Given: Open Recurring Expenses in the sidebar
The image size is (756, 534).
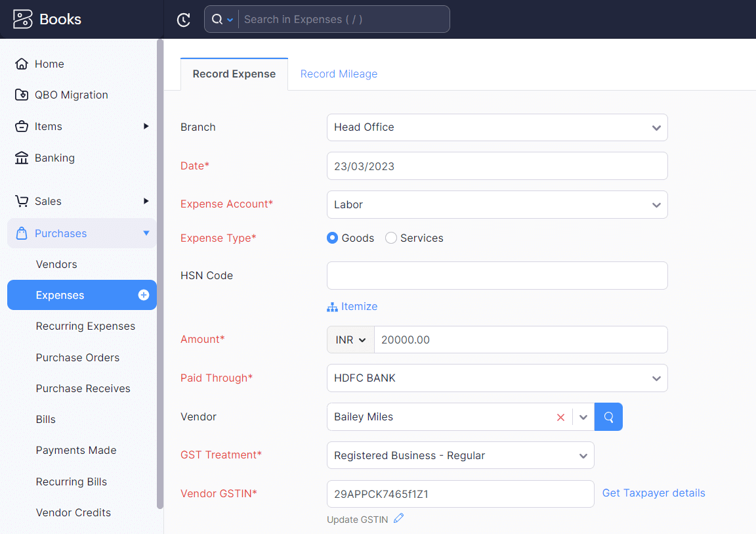Looking at the screenshot, I should click(x=85, y=326).
